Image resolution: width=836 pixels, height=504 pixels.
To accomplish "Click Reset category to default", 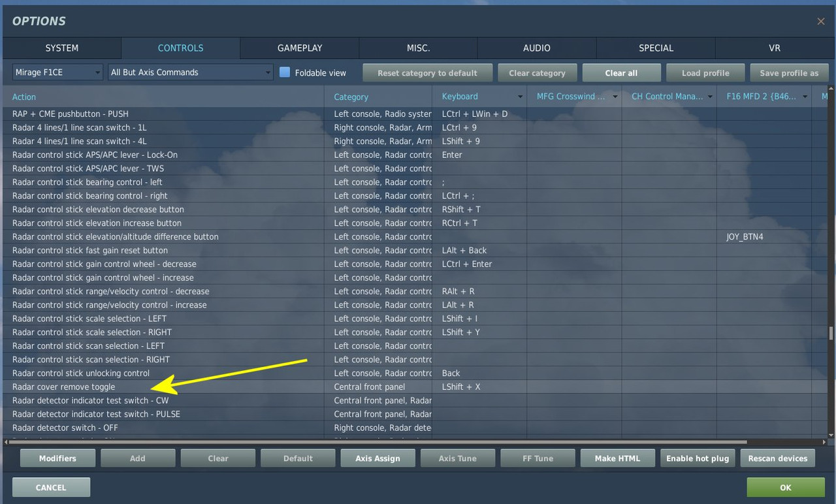I will 427,72.
